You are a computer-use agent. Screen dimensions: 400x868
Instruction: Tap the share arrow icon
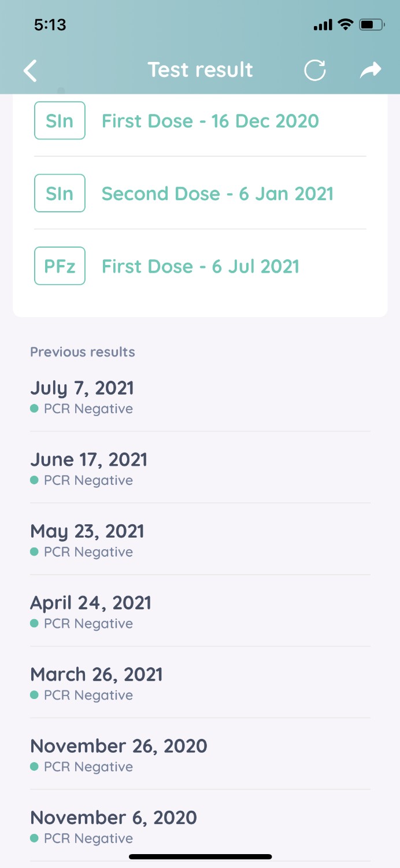pos(371,70)
